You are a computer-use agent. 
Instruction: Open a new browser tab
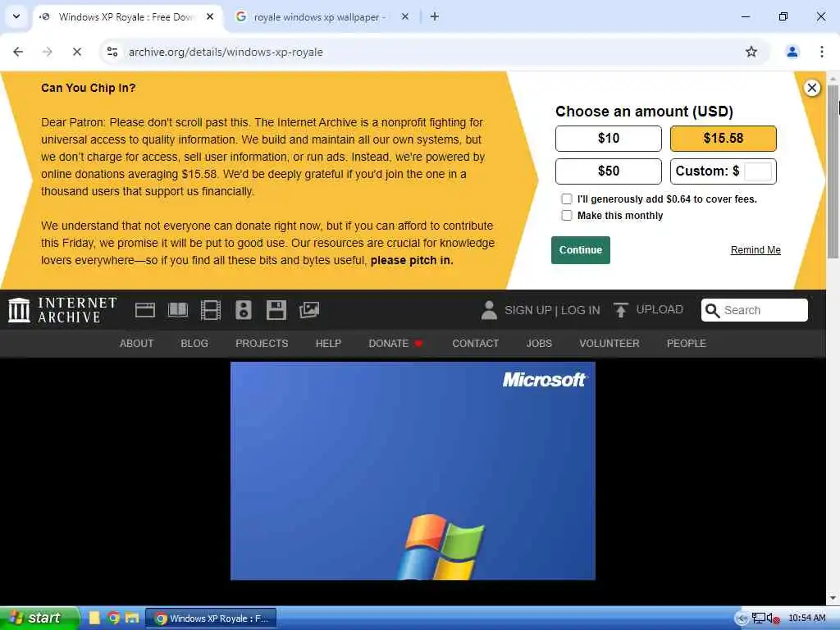pyautogui.click(x=435, y=17)
